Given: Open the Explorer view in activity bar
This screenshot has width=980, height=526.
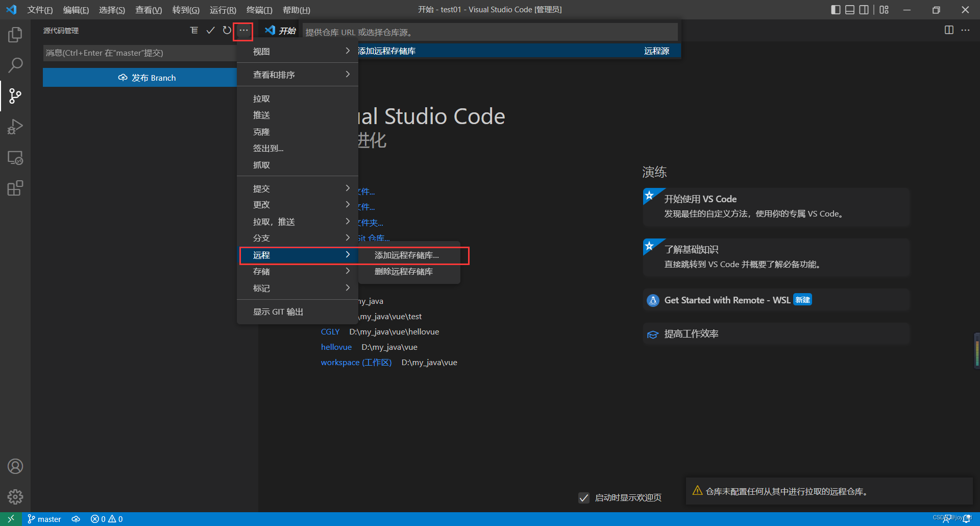Looking at the screenshot, I should click(15, 35).
